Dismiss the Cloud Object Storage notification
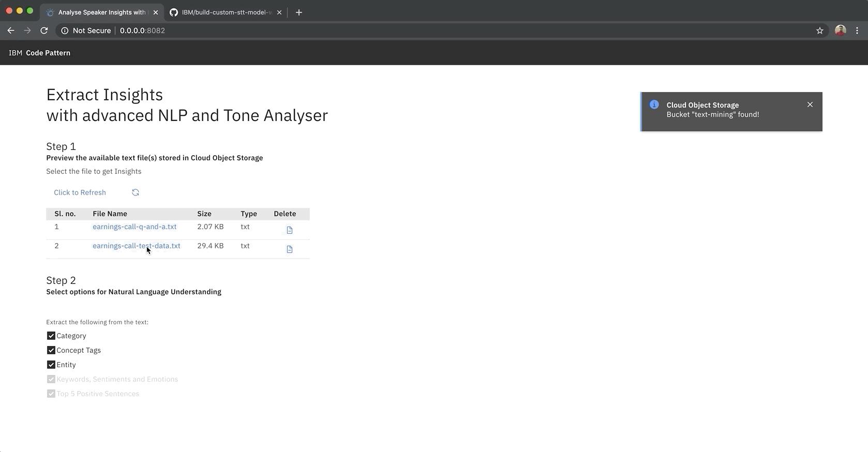The width and height of the screenshot is (868, 452). click(x=810, y=104)
